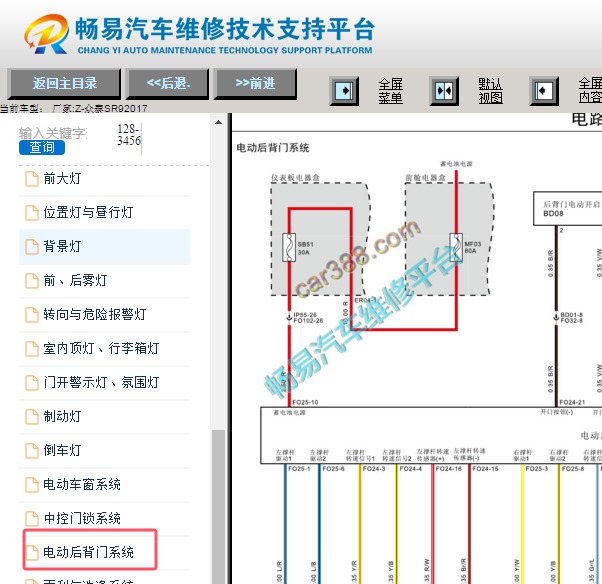
Task: Click the document icon next to 室内顶灯、行李箱灯
Action: coord(32,349)
